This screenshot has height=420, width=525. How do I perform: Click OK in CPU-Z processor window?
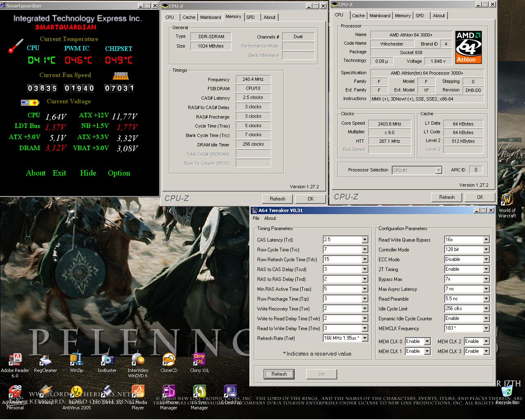480,197
